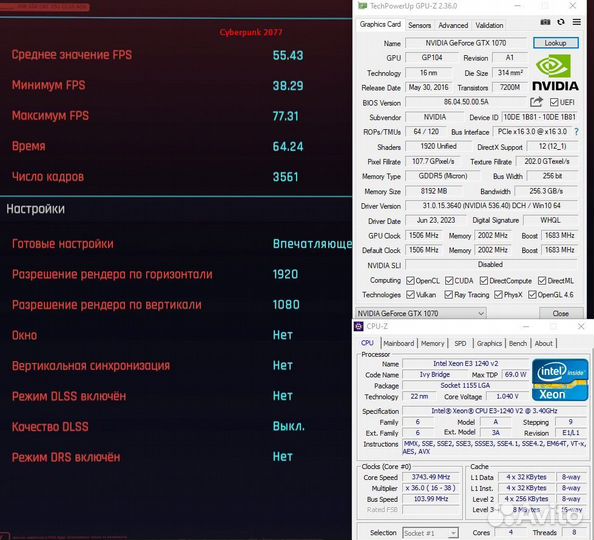Open the GPU-Z hamburger menu icon
The height and width of the screenshot is (540, 594).
[x=577, y=22]
